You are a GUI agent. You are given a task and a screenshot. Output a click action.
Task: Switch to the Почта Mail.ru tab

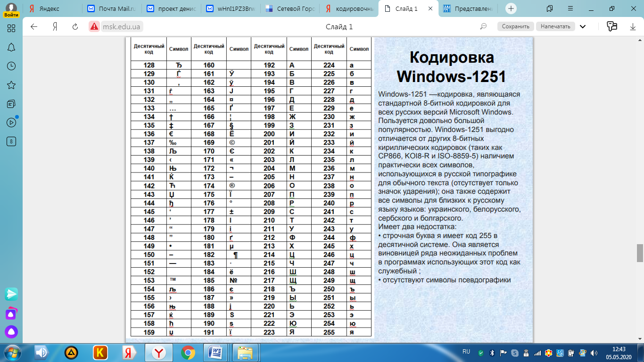(x=111, y=8)
